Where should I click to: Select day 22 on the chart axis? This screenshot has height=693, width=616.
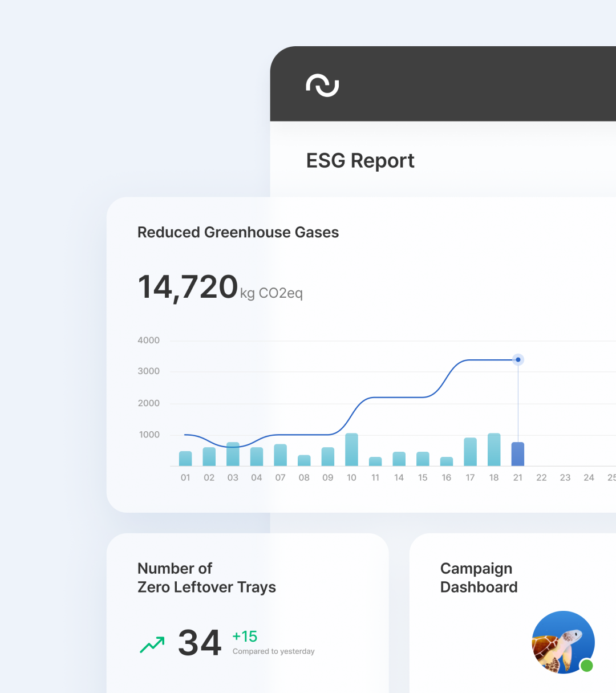[x=541, y=477]
